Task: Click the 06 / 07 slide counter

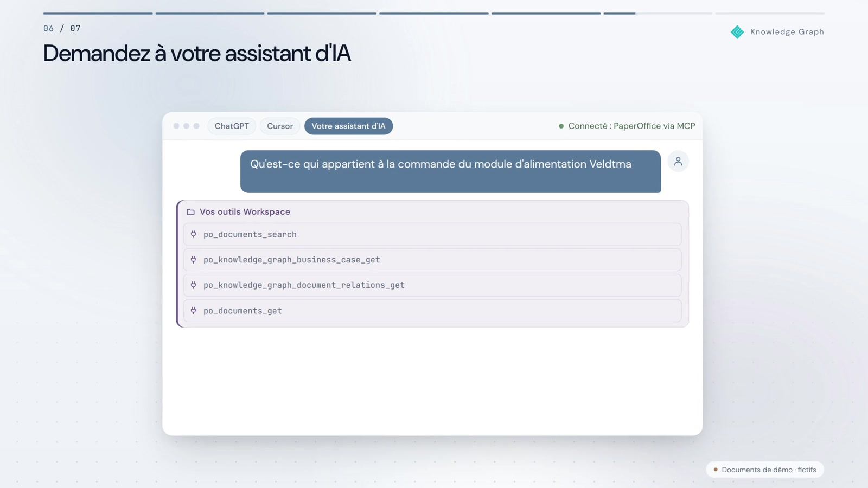Action: click(62, 28)
